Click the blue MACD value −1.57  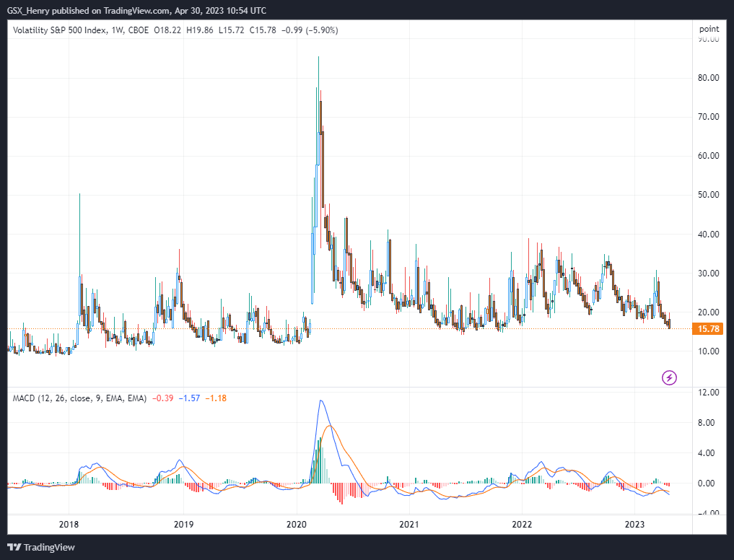[189, 398]
